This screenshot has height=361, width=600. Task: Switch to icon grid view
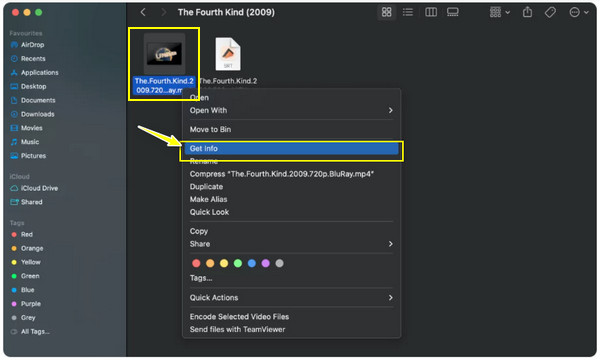(386, 12)
